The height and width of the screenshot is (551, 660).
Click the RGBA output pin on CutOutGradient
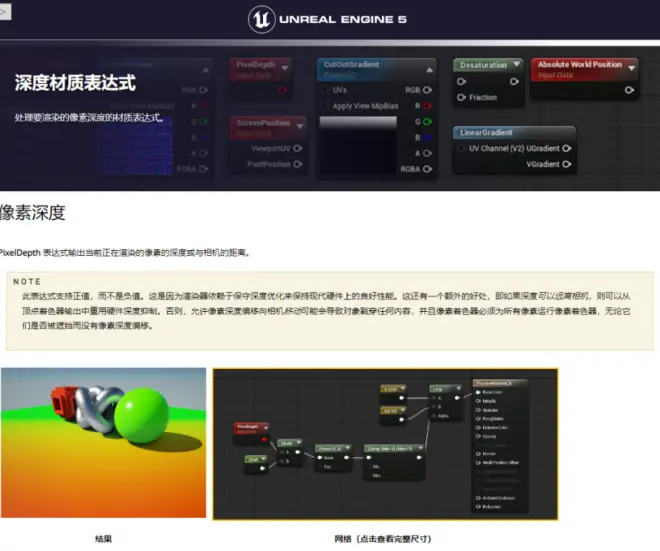click(429, 169)
